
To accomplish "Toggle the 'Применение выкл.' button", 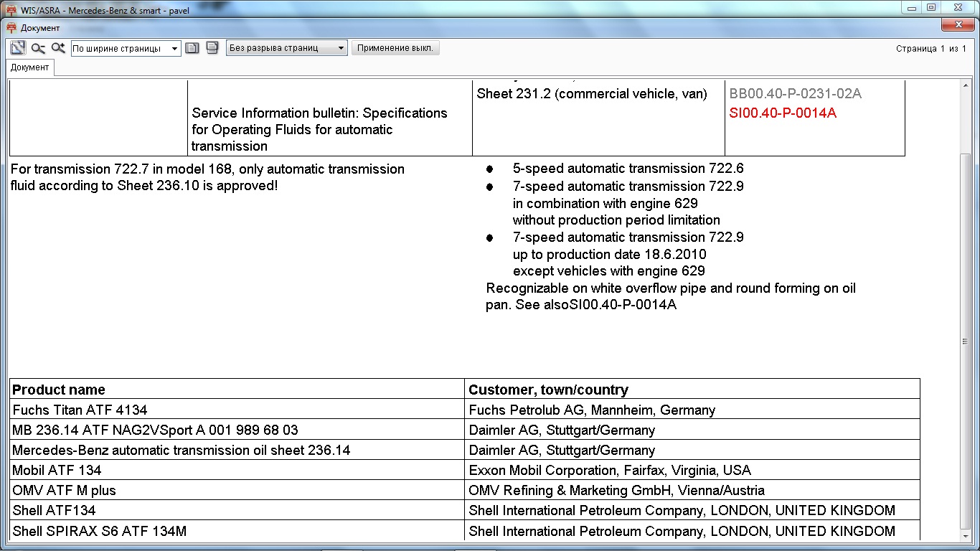I will (395, 48).
